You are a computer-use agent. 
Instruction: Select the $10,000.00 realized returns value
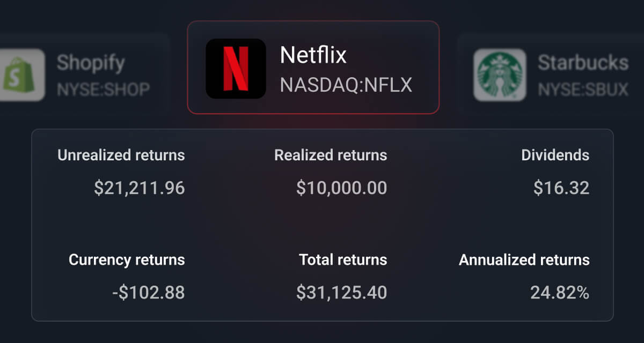tap(341, 188)
